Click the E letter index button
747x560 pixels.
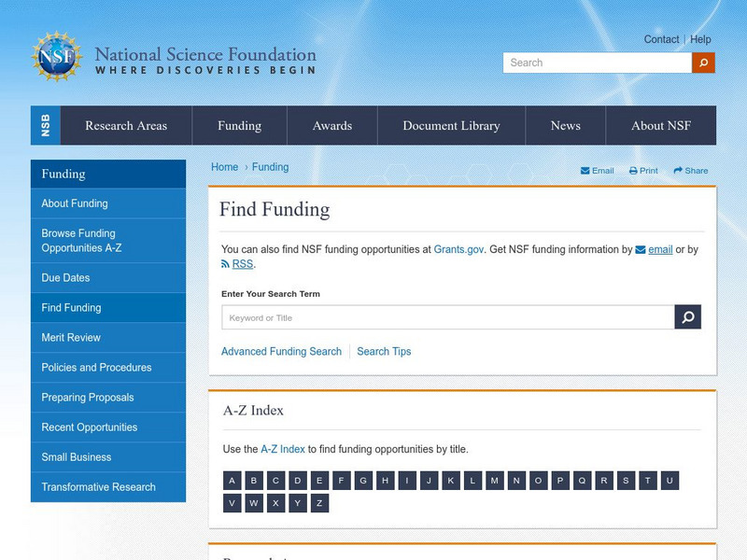point(319,481)
